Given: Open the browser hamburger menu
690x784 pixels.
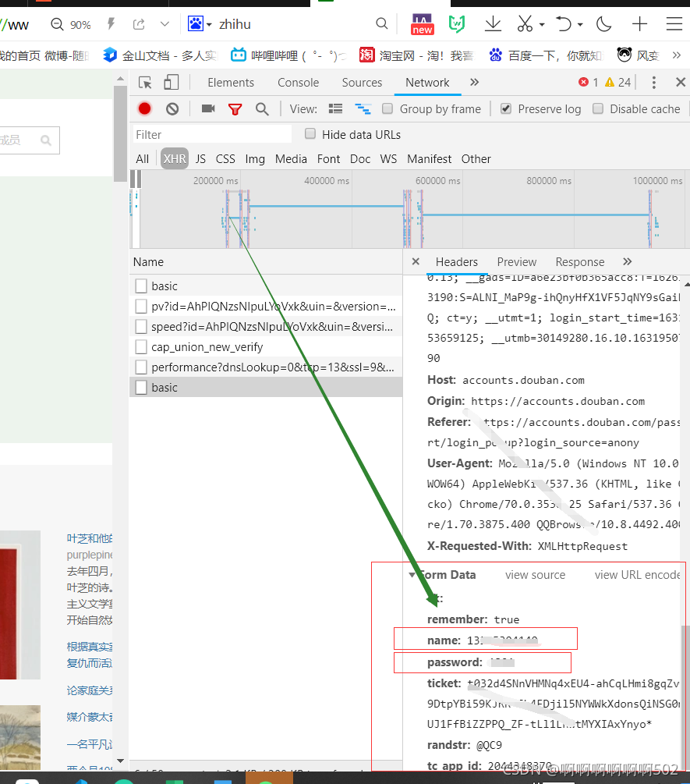Looking at the screenshot, I should (674, 24).
